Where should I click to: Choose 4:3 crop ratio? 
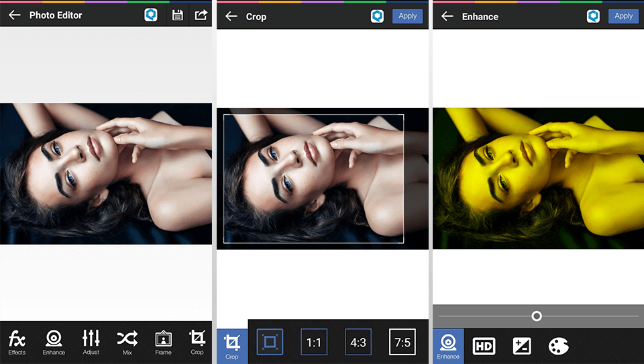click(358, 342)
